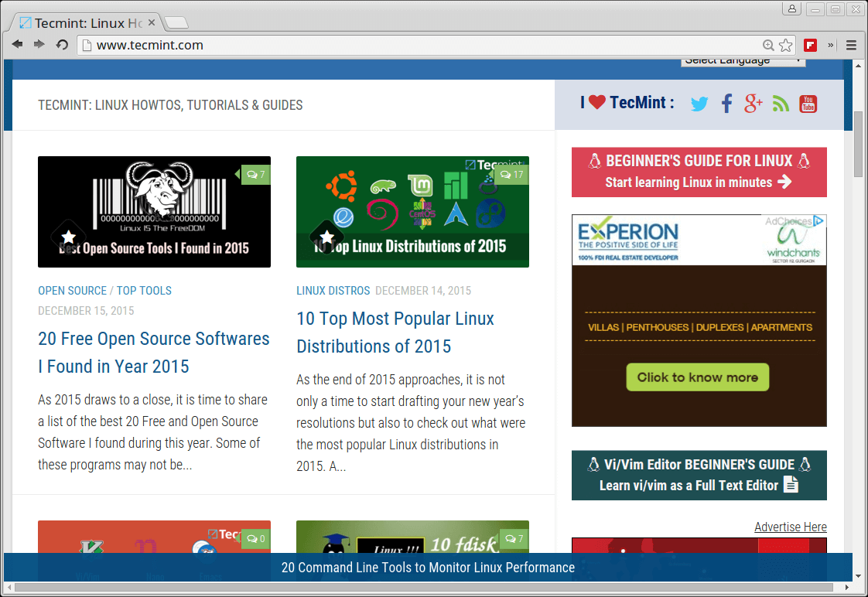Open TecMint RSS feed icon

[781, 104]
